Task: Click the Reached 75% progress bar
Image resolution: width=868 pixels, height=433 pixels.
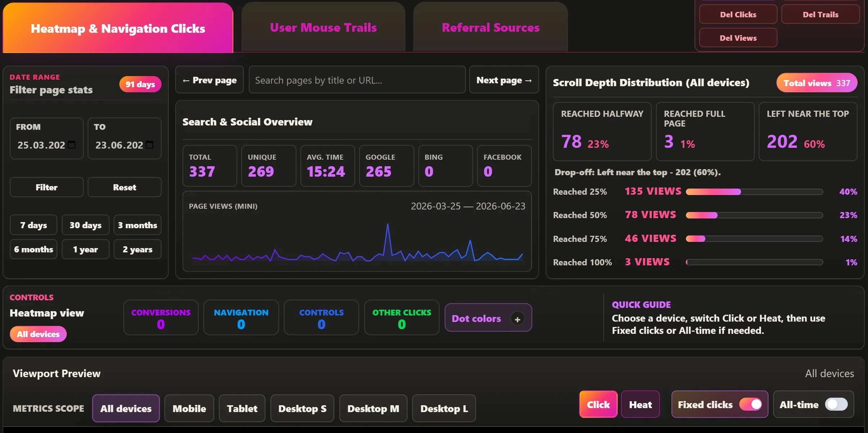Action: coord(754,239)
